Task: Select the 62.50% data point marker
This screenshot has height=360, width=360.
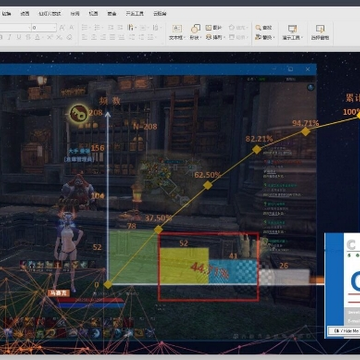Action: 208,185
